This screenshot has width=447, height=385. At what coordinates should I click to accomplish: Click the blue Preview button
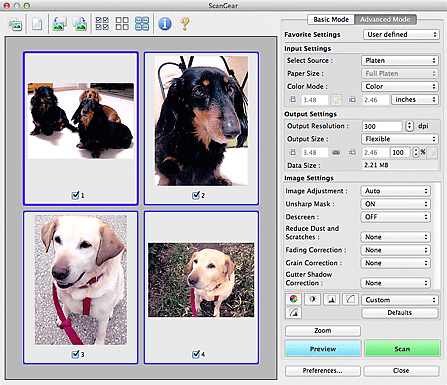[323, 349]
